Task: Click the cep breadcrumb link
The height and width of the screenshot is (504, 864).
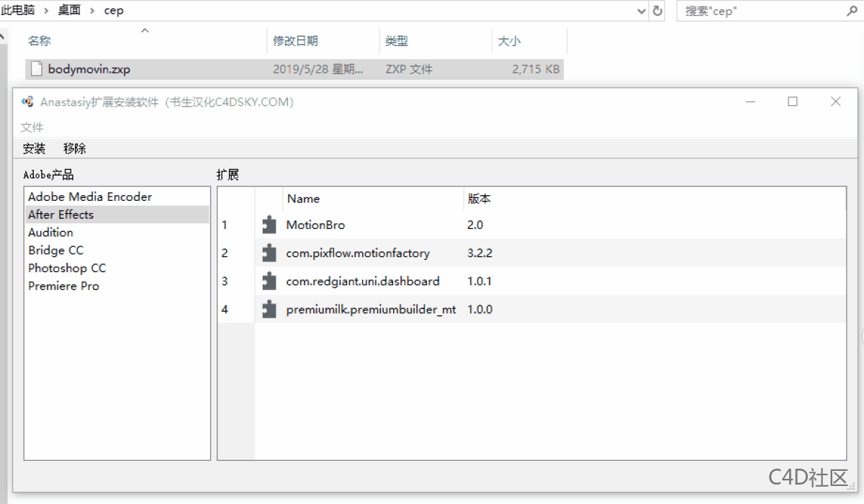Action: [112, 11]
